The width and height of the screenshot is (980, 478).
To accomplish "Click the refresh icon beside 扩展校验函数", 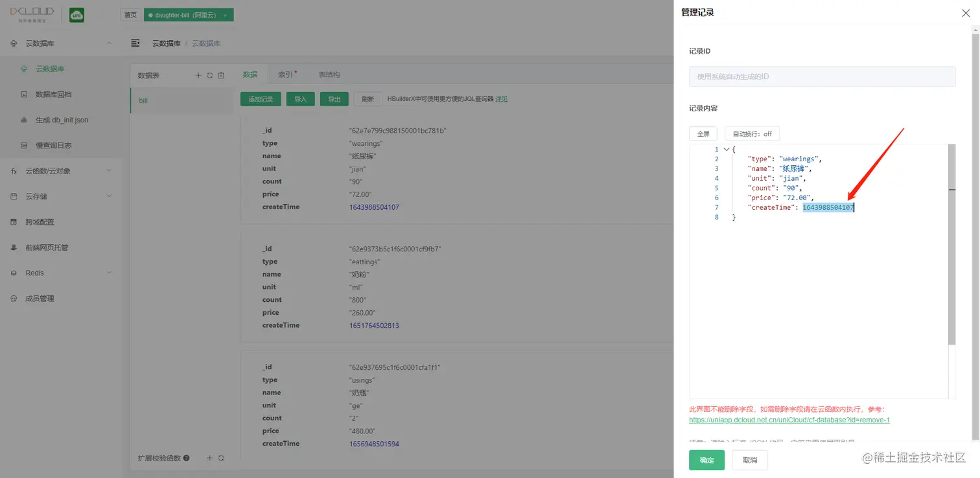I will coord(221,458).
